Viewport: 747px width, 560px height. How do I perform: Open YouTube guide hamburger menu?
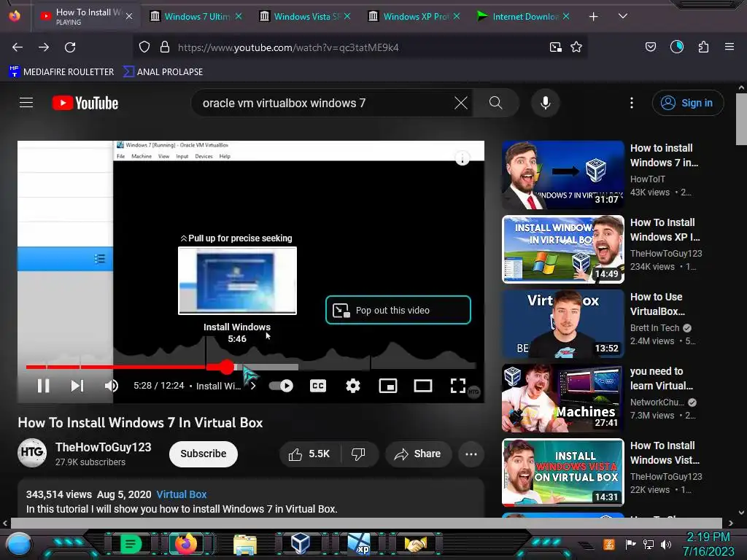pos(26,103)
